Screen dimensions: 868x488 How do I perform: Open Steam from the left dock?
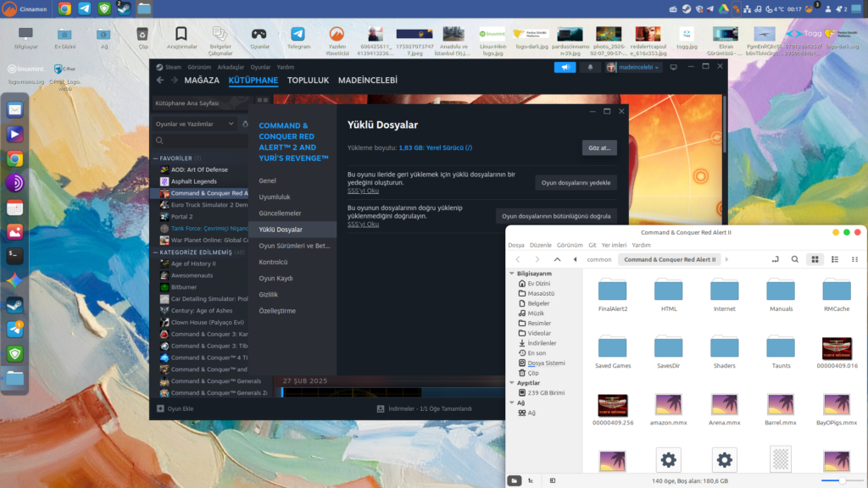(14, 305)
